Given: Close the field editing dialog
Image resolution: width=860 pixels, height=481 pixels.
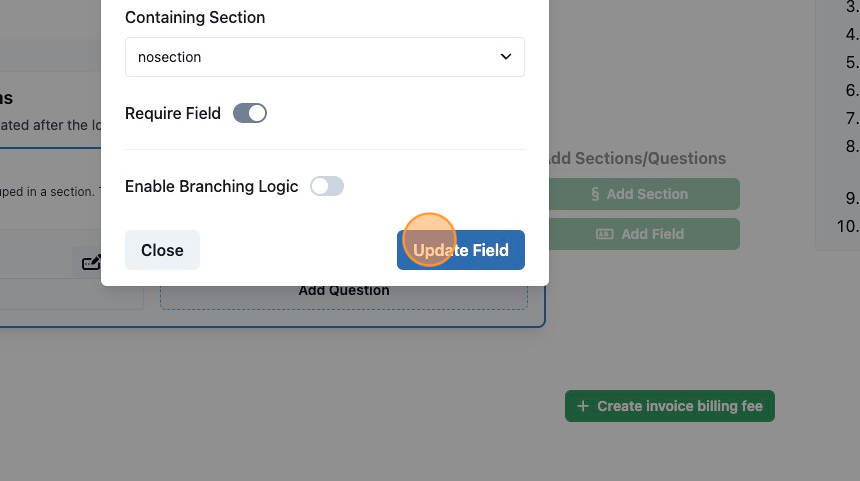Looking at the screenshot, I should coord(162,250).
